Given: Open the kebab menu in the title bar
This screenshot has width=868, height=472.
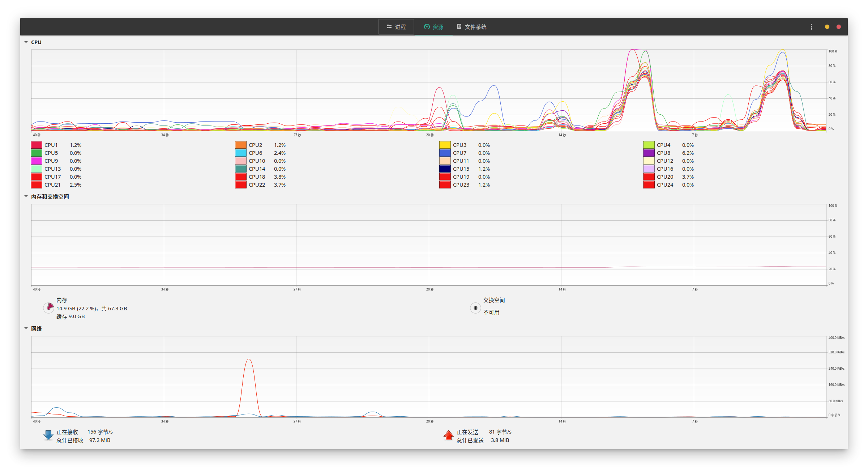Looking at the screenshot, I should 811,26.
